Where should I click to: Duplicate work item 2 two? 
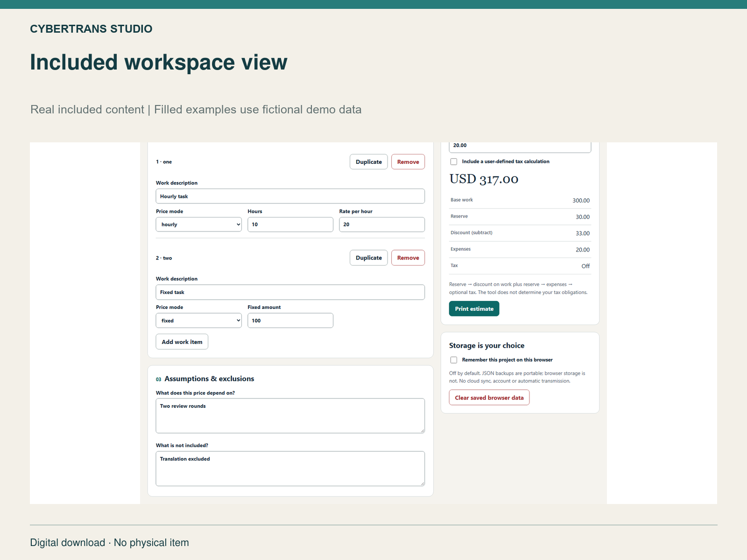tap(368, 258)
